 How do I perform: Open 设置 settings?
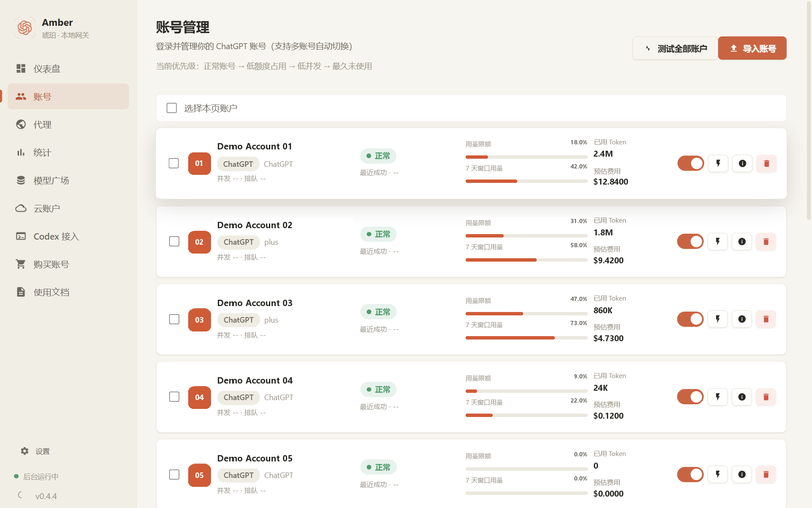(x=36, y=451)
